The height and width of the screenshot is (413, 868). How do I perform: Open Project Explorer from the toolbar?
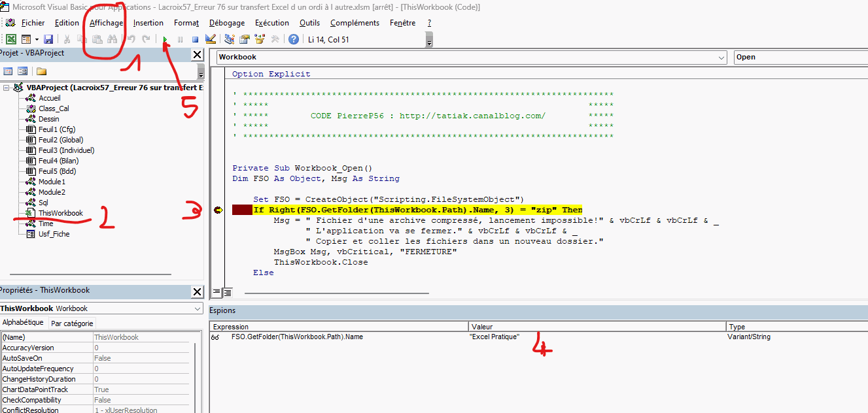[x=230, y=40]
